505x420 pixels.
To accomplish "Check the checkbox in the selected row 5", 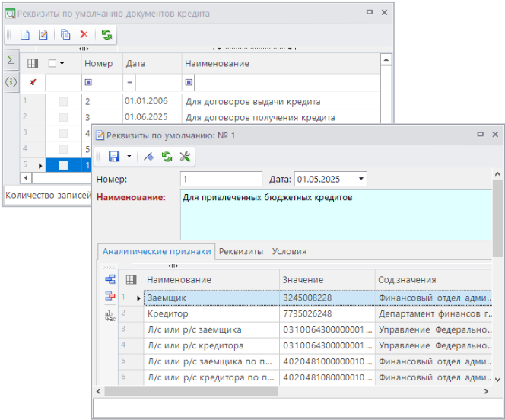I will coord(63,164).
